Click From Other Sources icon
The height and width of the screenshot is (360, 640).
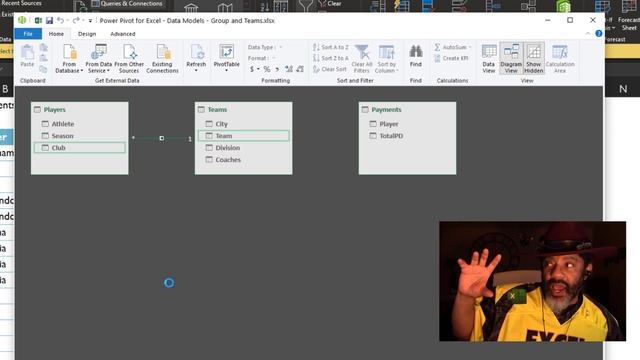click(x=129, y=59)
